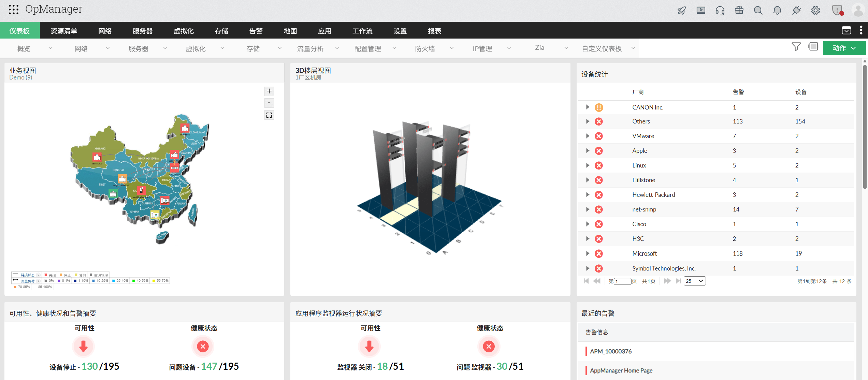The image size is (868, 380).
Task: Click the rocket quick-start icon
Action: 681,11
